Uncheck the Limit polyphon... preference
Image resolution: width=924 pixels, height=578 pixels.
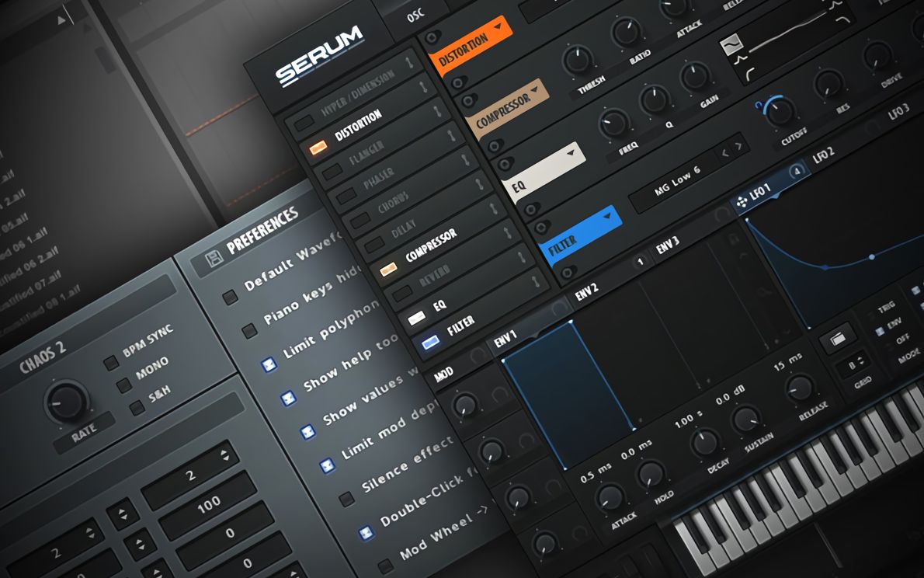[x=269, y=365]
